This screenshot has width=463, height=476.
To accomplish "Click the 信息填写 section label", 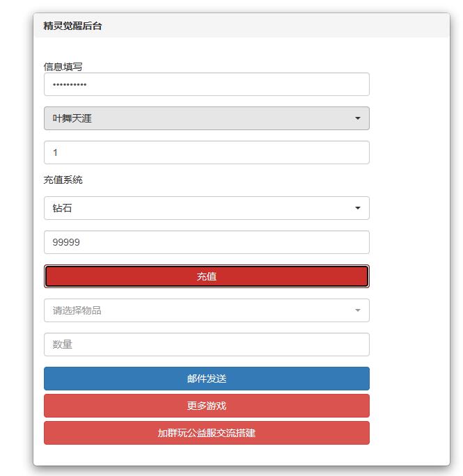I will 63,67.
